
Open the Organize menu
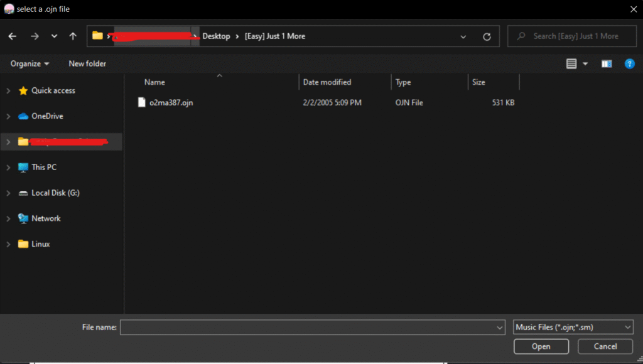point(30,64)
